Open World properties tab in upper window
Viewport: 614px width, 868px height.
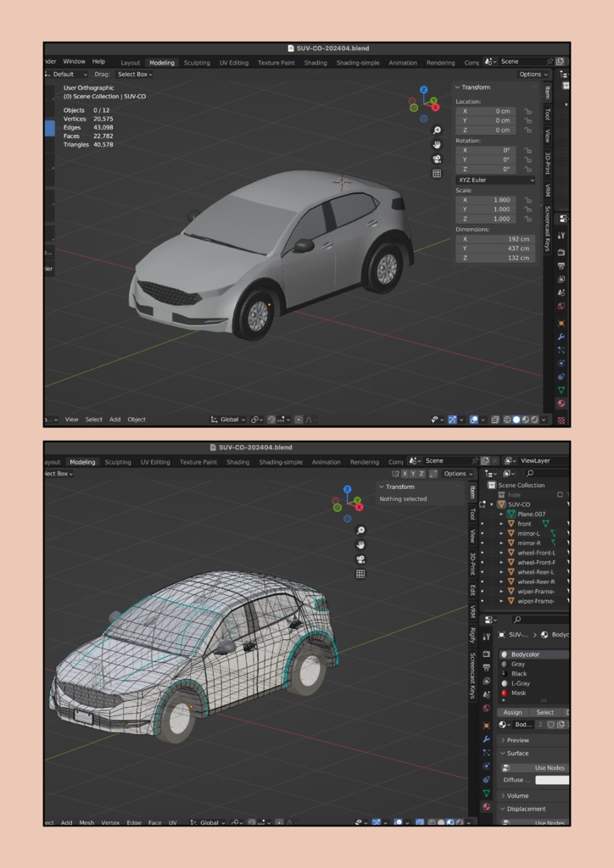pos(561,306)
